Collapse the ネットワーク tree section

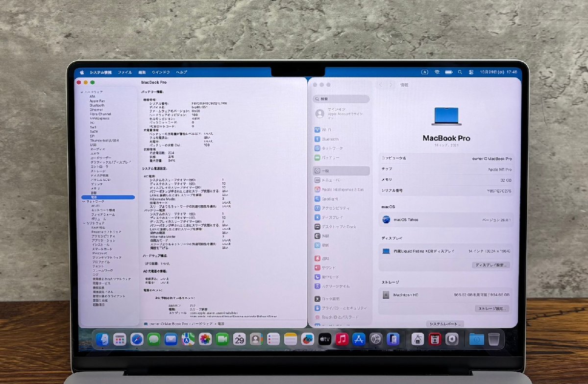click(x=83, y=202)
